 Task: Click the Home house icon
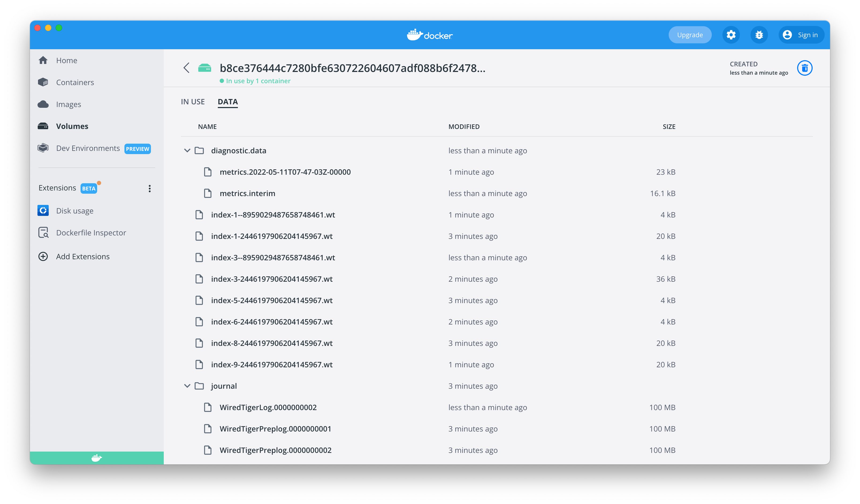(x=43, y=60)
